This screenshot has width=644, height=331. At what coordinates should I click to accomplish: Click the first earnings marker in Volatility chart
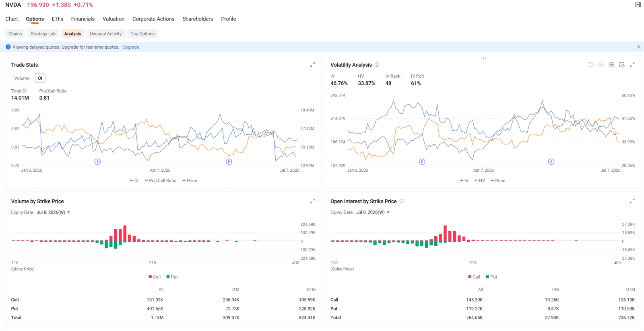click(x=422, y=162)
